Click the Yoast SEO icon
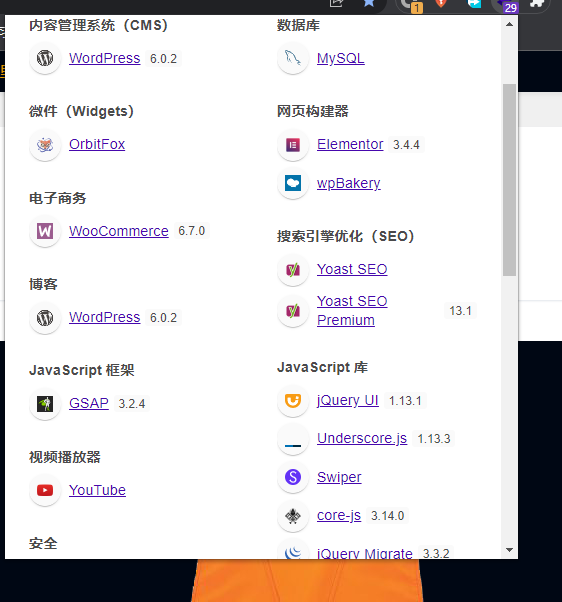 [x=293, y=270]
